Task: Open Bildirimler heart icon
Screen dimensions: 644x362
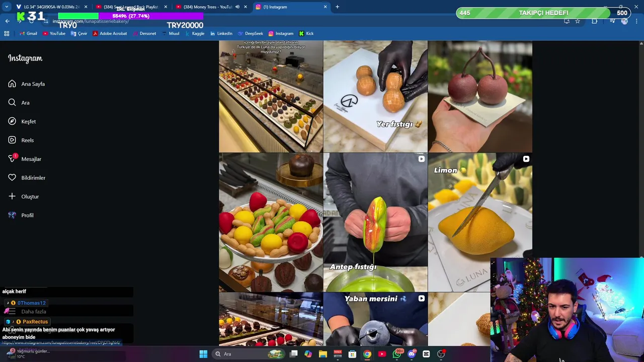Action: pos(12,177)
